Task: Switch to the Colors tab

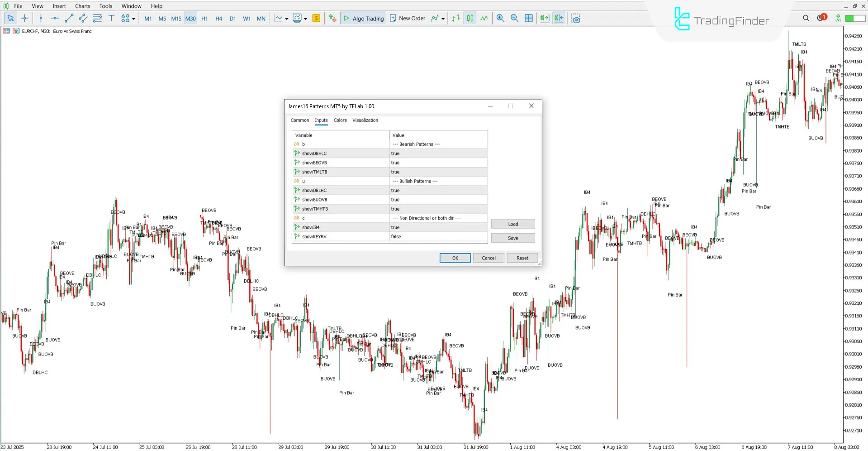Action: click(x=340, y=120)
